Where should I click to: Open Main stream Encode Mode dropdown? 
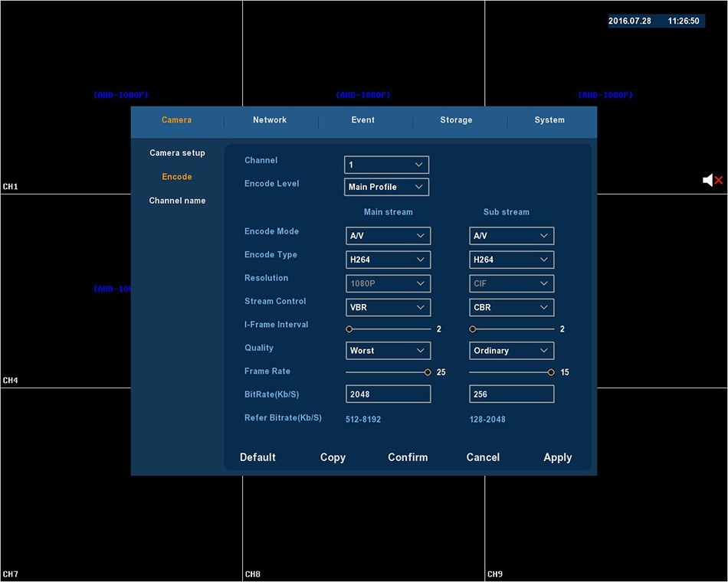[x=388, y=236]
